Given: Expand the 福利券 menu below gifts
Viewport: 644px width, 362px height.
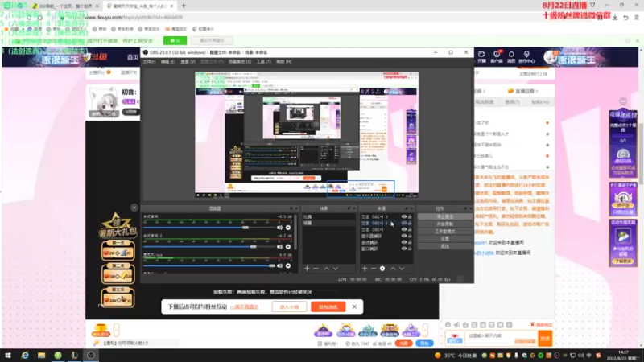Looking at the screenshot, I should [x=328, y=343].
